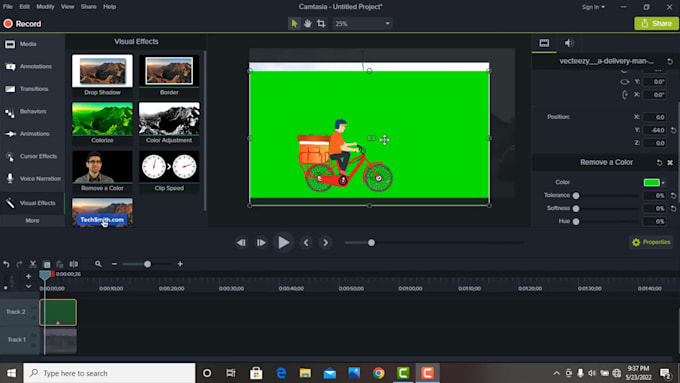Screen dimensions: 680x383
Task: Open the Help menu
Action: point(109,7)
